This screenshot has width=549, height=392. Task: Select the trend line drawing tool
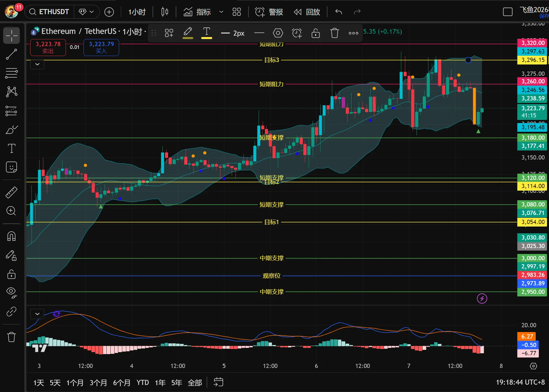click(11, 54)
